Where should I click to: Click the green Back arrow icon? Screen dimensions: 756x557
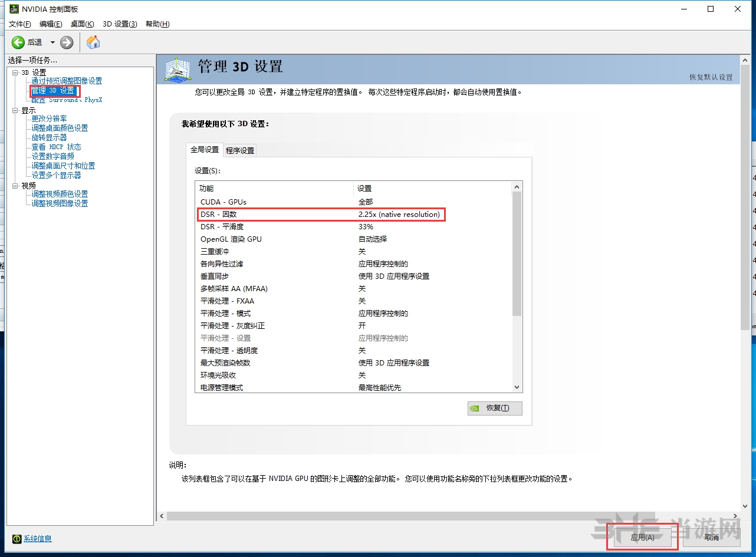pos(18,42)
